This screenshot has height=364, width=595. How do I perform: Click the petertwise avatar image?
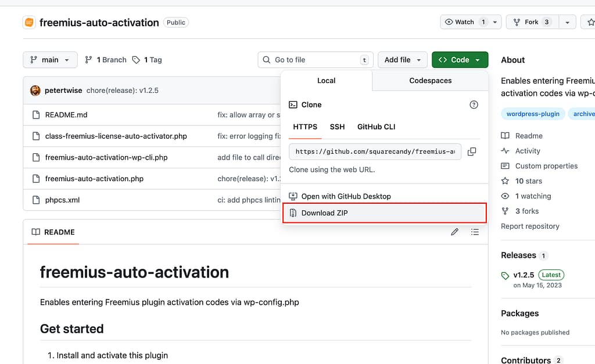(35, 91)
